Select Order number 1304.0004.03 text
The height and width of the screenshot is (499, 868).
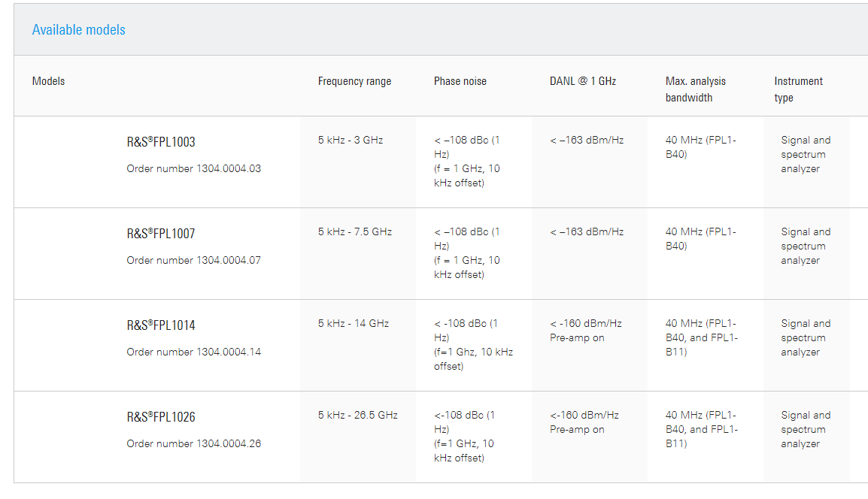point(194,169)
